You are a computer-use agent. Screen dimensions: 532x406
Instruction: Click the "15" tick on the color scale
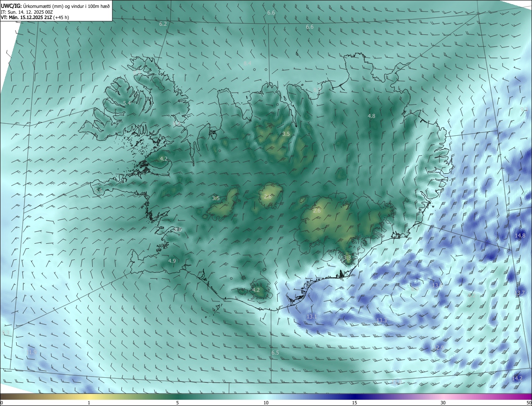(x=355, y=403)
